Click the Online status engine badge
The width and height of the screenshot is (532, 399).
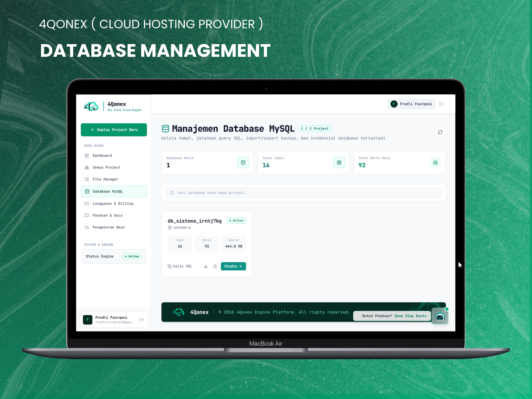tap(132, 256)
